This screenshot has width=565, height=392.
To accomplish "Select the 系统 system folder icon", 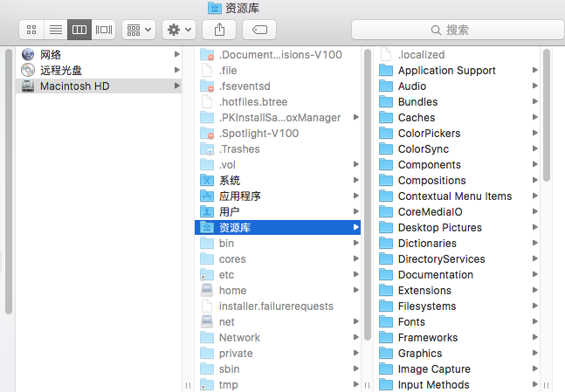I will pyautogui.click(x=207, y=180).
